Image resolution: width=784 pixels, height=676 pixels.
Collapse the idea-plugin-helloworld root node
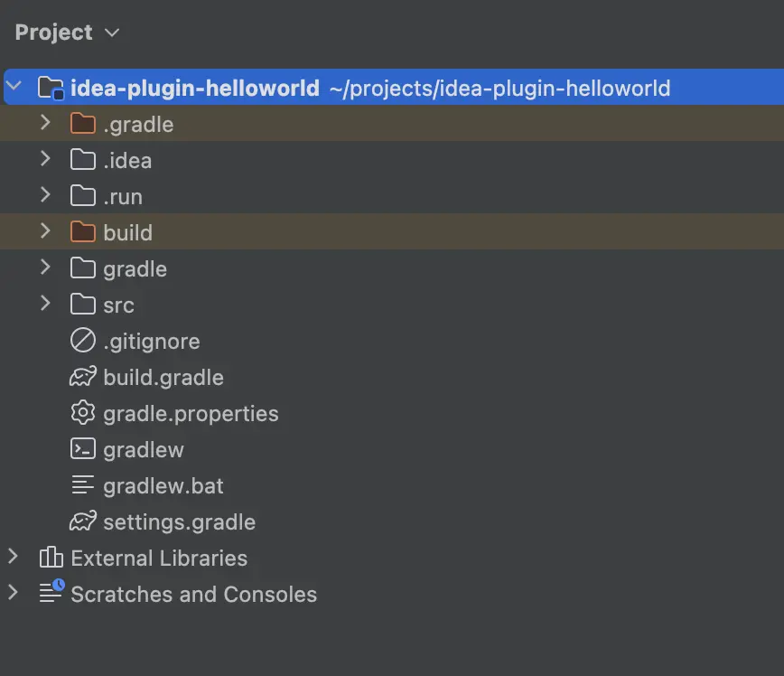[x=14, y=86]
